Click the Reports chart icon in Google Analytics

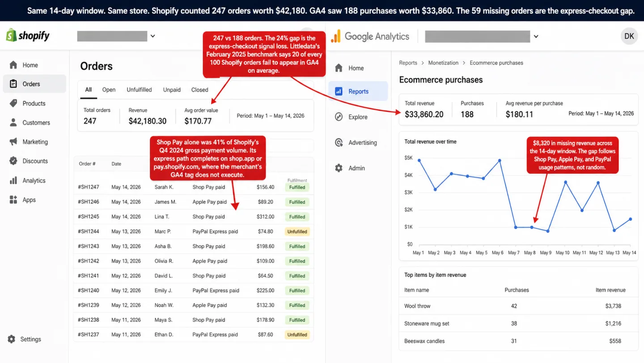(x=339, y=91)
